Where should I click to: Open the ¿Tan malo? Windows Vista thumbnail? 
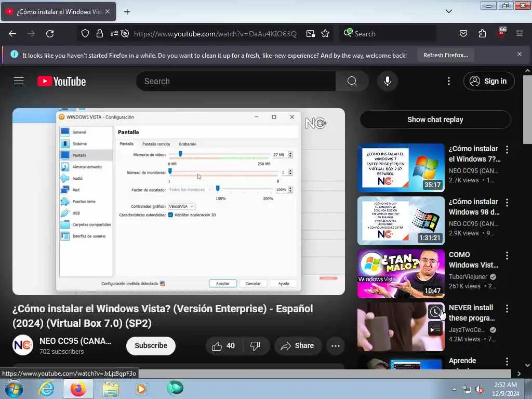pyautogui.click(x=401, y=273)
